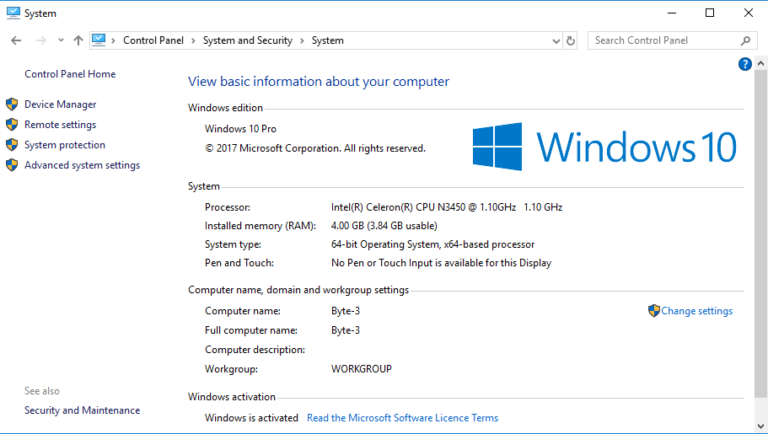The height and width of the screenshot is (434, 768).
Task: Close the System window
Action: tap(748, 13)
